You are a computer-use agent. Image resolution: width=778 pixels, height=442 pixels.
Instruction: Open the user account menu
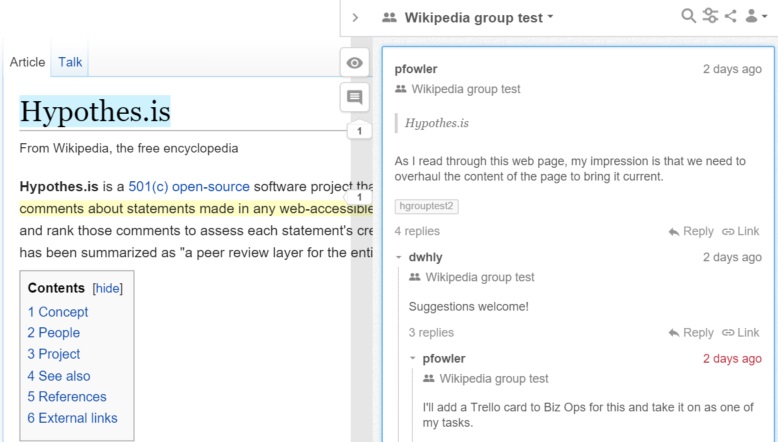(756, 16)
